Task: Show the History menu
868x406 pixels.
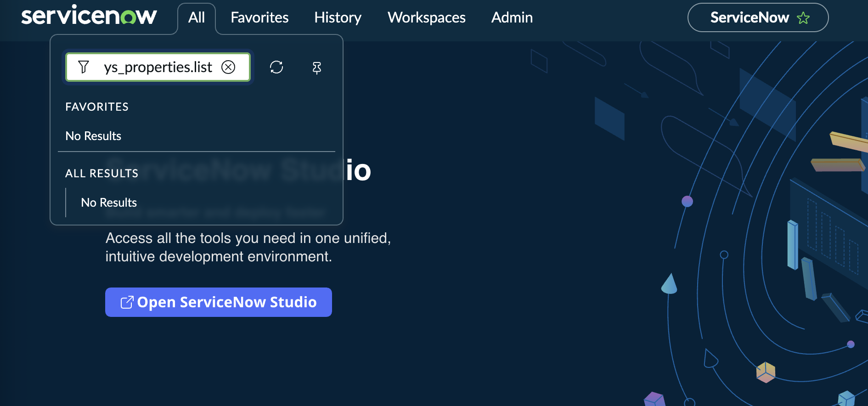Action: (x=338, y=17)
